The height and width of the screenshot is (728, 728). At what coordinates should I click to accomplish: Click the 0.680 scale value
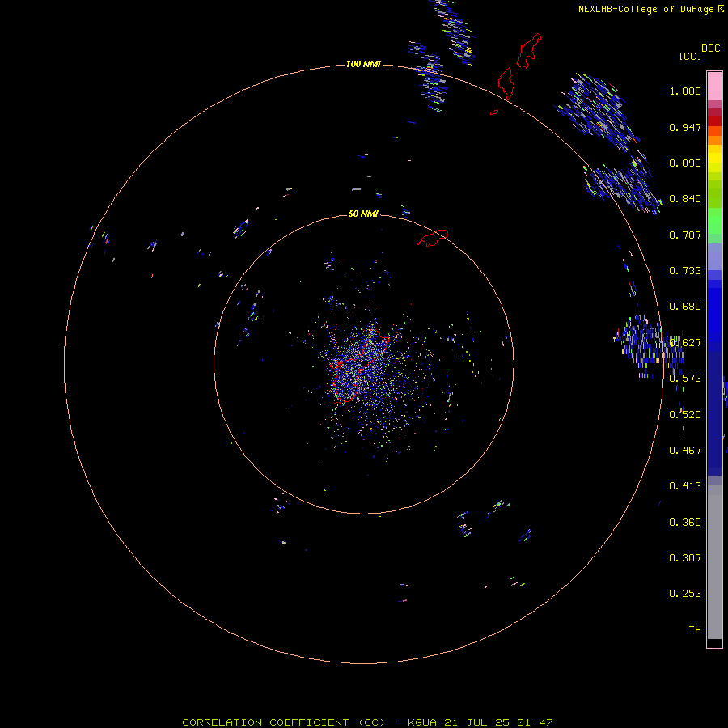click(685, 307)
